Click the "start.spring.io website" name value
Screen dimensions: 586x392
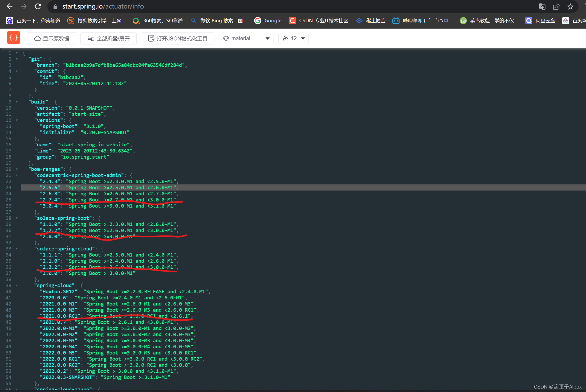[x=93, y=145]
